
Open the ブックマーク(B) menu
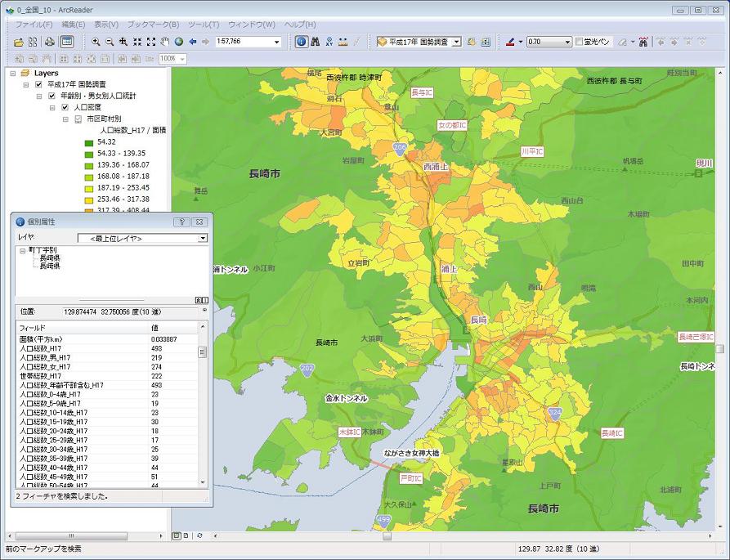click(x=153, y=25)
